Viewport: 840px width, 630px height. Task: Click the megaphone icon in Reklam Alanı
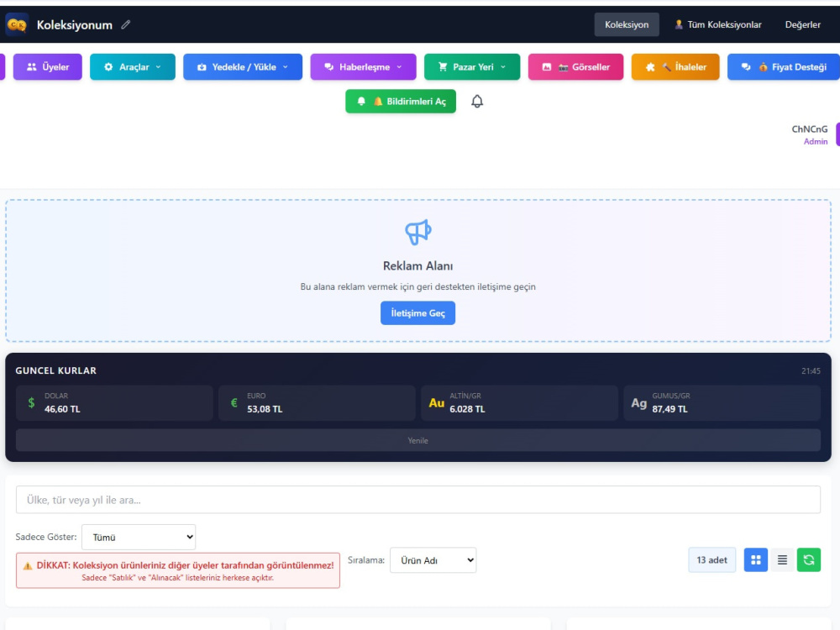(417, 232)
